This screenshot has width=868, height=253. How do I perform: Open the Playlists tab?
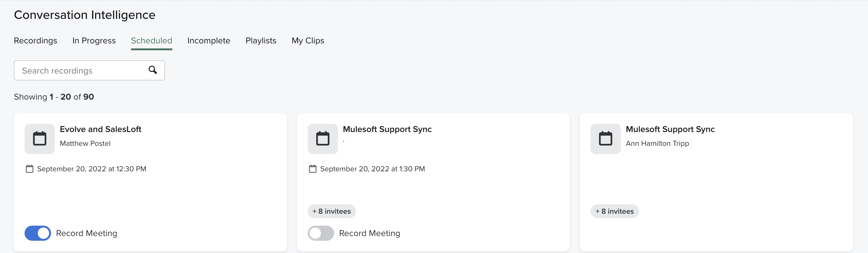point(260,40)
